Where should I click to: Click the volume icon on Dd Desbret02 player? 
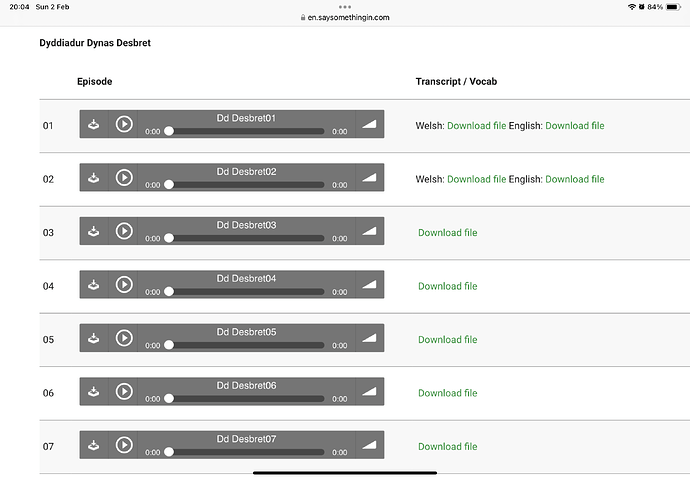pyautogui.click(x=369, y=178)
